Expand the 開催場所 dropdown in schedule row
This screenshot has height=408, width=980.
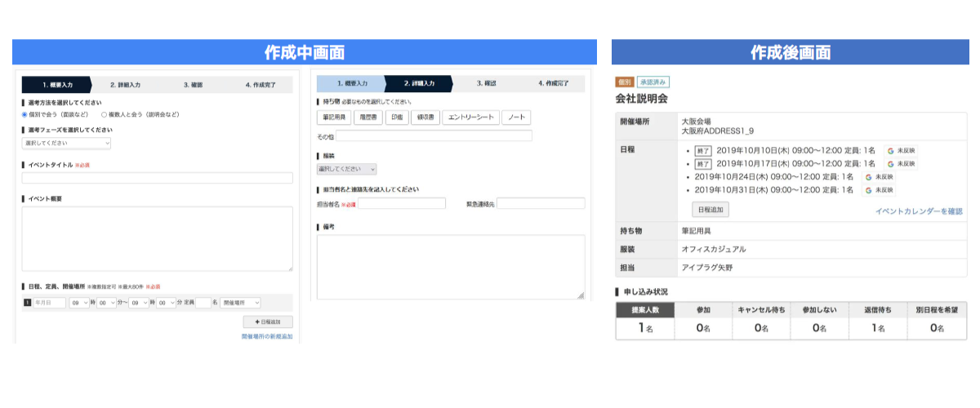pos(240,303)
